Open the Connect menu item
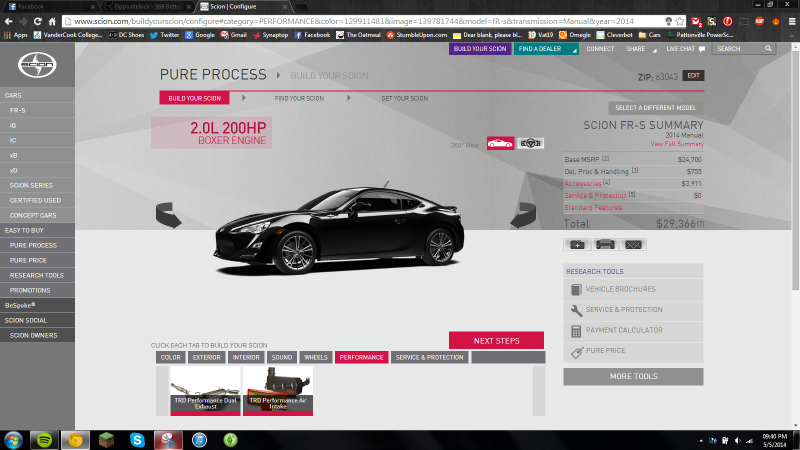 (600, 49)
